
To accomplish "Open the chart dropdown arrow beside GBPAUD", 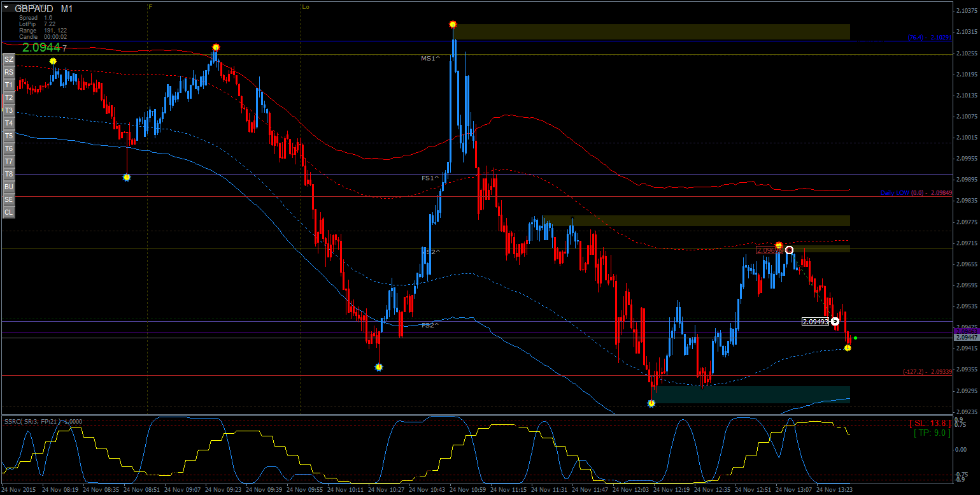I will tap(6, 7).
